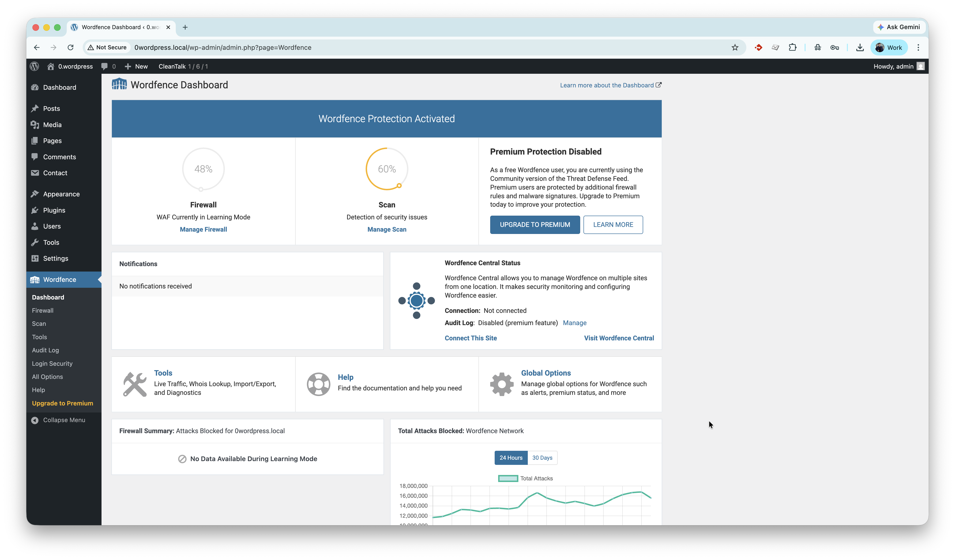Open Learn more about the Dashboard link

click(611, 85)
